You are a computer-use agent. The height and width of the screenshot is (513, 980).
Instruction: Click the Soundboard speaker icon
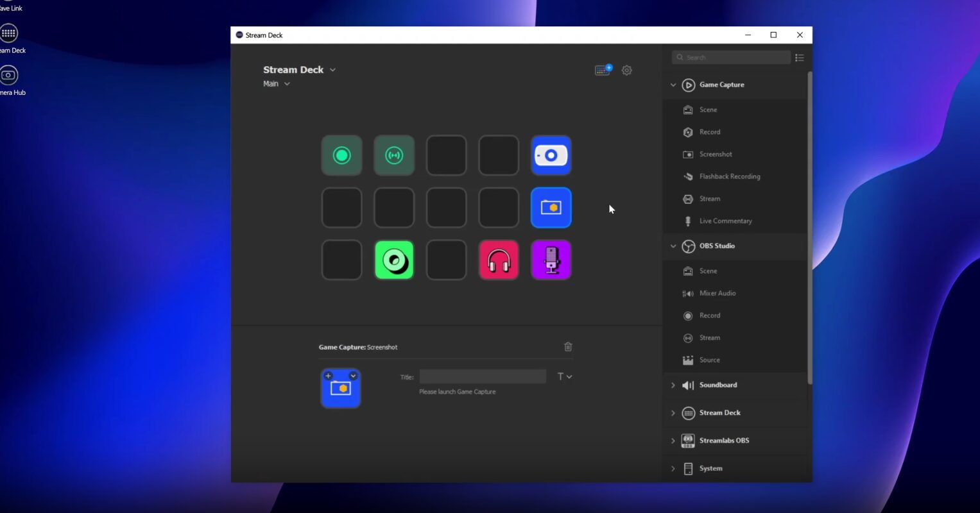(x=688, y=385)
